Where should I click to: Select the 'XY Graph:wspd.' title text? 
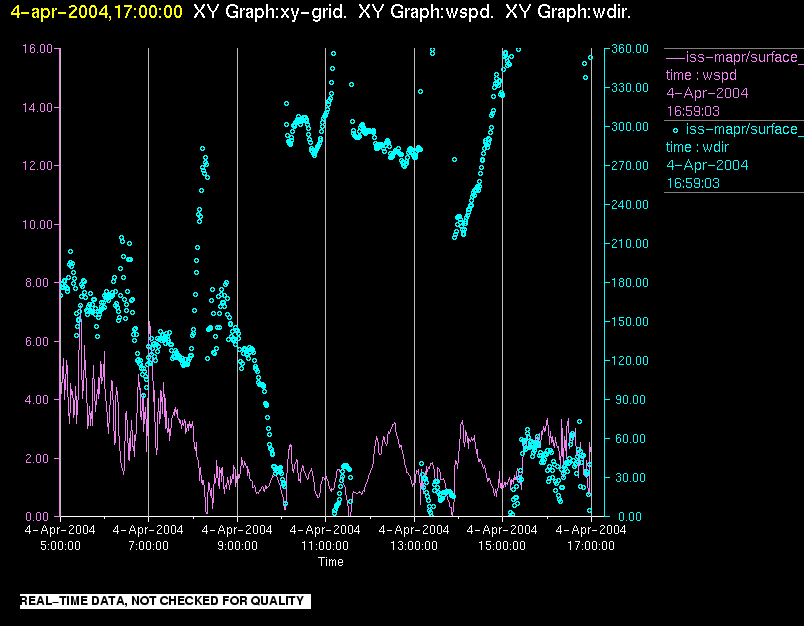tap(426, 12)
